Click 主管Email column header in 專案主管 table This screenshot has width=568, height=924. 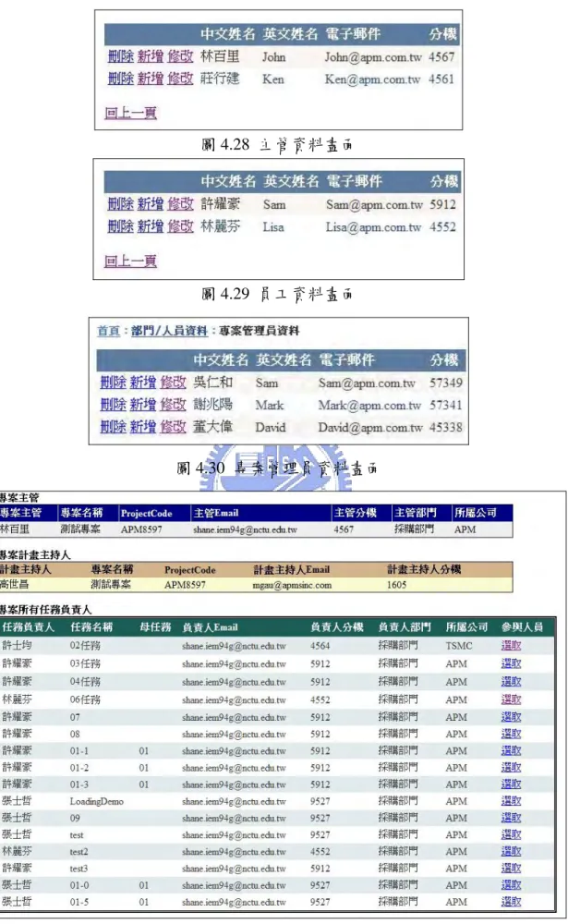click(x=216, y=513)
